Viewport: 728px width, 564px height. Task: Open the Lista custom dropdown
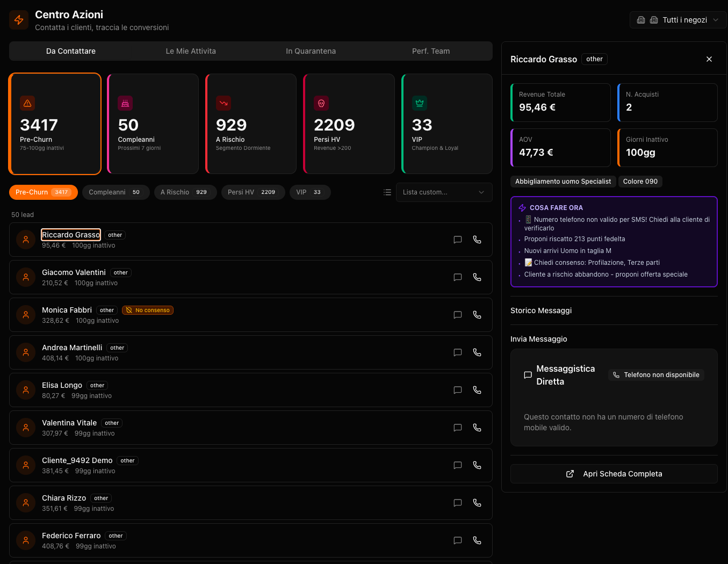click(x=444, y=192)
